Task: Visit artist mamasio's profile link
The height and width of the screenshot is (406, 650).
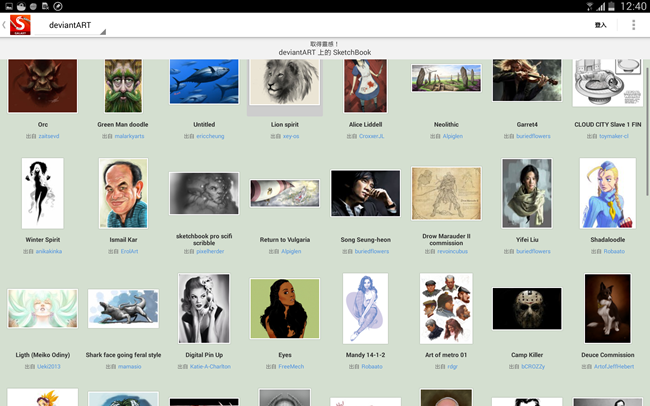Action: (129, 367)
